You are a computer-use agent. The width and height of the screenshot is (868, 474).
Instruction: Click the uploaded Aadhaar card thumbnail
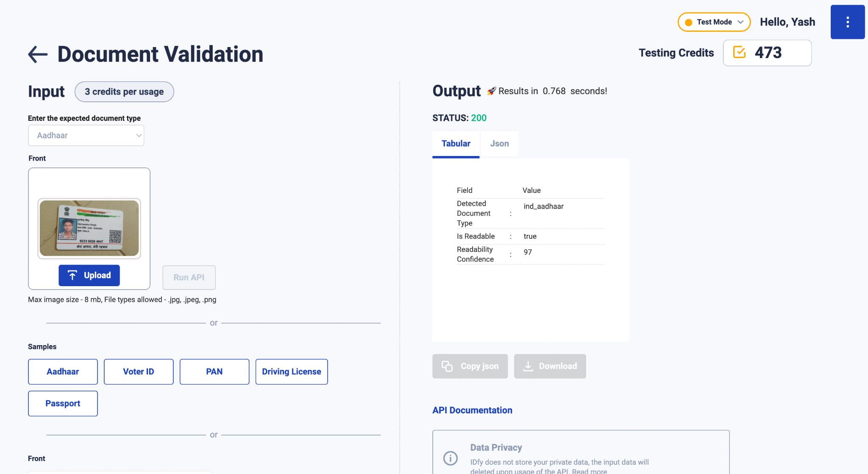[x=89, y=229]
